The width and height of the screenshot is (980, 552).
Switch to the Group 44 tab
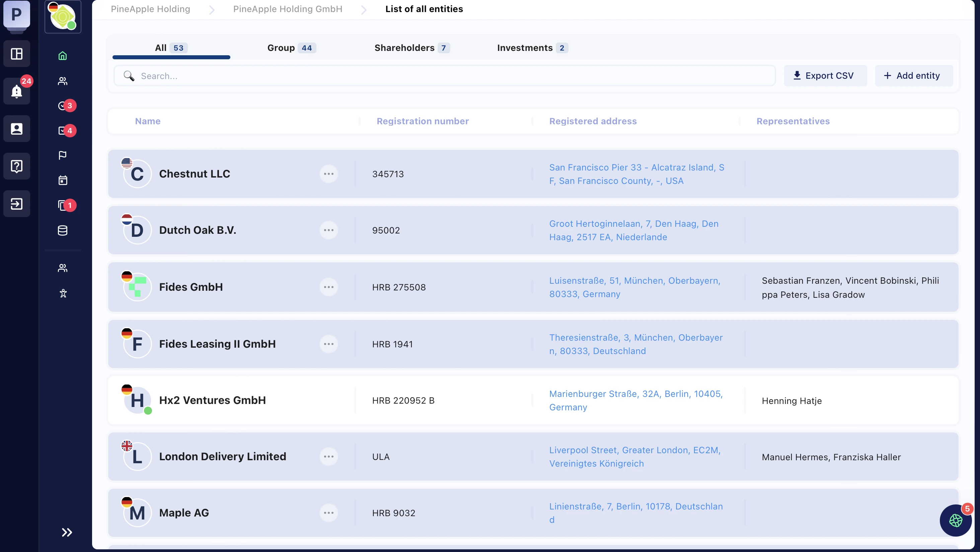coord(291,48)
